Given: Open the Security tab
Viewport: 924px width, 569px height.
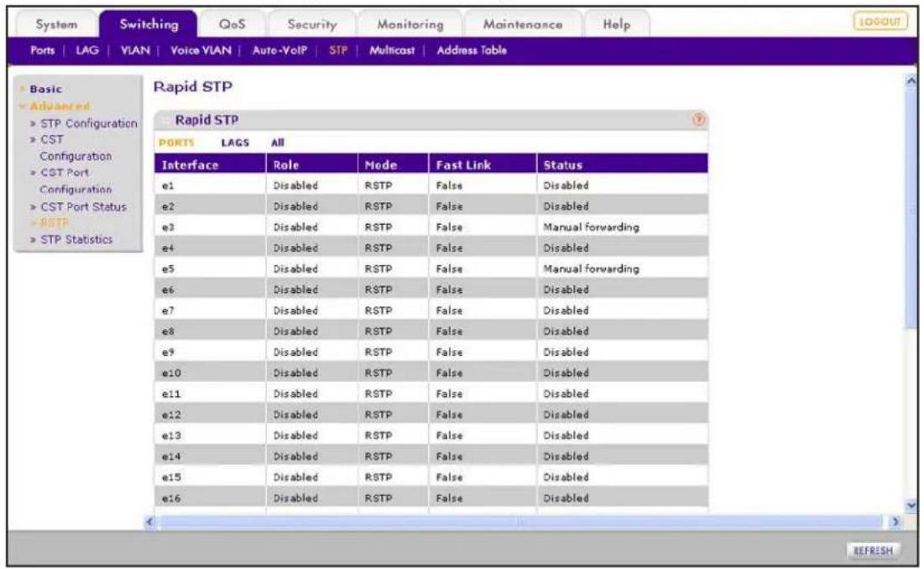Looking at the screenshot, I should click(311, 24).
